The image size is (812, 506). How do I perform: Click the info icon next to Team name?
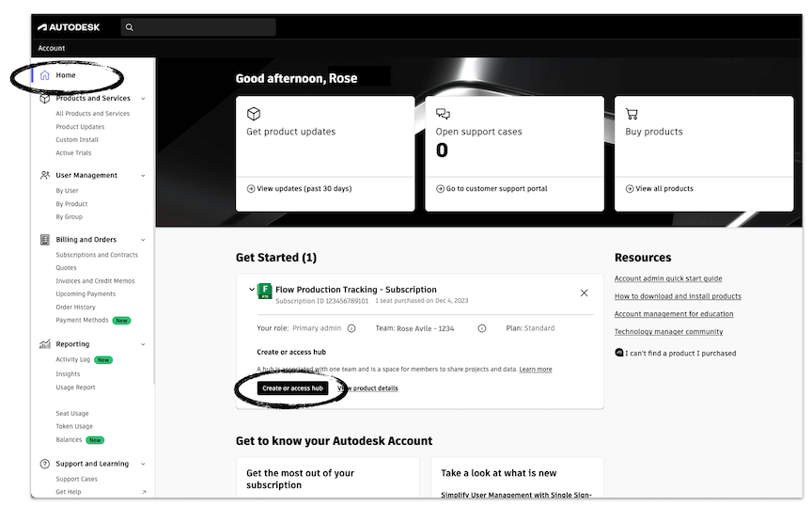[481, 328]
